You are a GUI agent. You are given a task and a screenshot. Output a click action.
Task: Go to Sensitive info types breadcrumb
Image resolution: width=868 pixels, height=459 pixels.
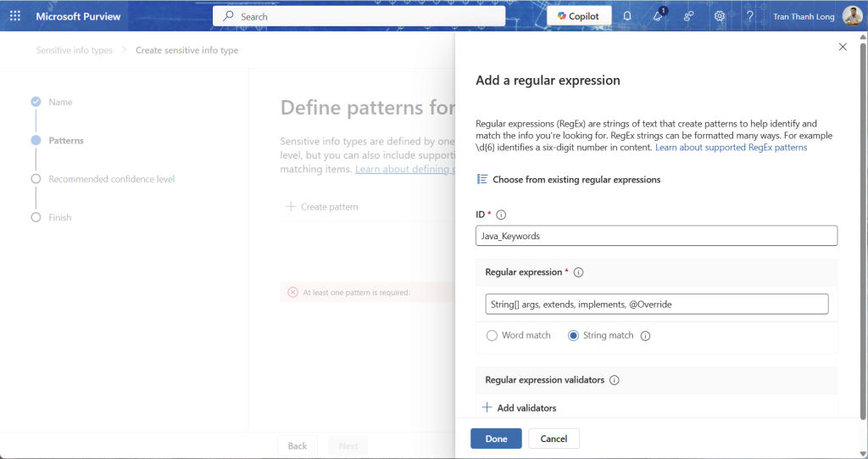(74, 50)
